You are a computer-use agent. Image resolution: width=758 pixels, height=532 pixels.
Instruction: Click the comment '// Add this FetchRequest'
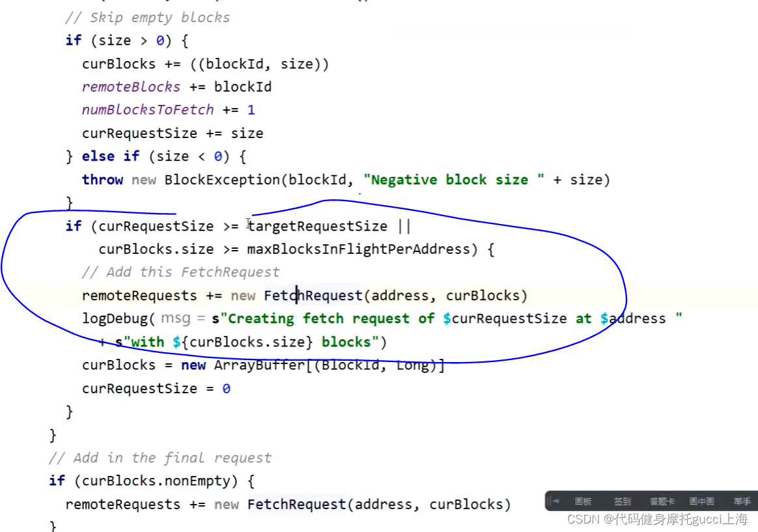(x=181, y=272)
